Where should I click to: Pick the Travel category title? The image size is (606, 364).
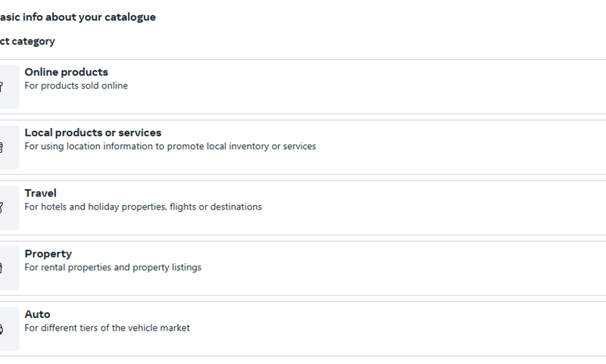point(41,194)
